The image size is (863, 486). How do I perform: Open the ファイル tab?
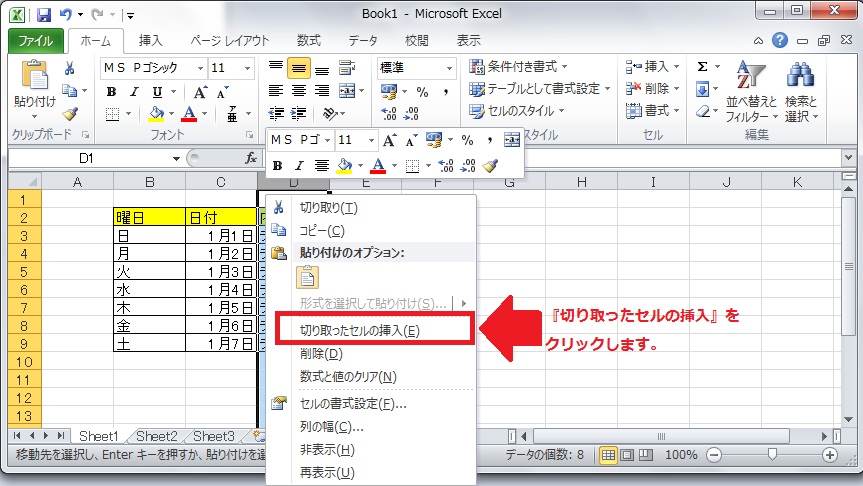point(36,41)
